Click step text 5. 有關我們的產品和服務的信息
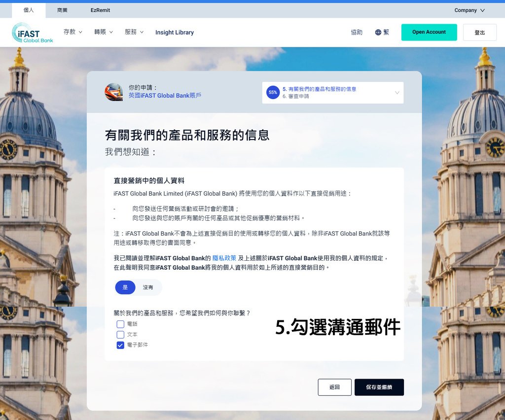Viewport: 505px width, 420px height. pyautogui.click(x=319, y=89)
